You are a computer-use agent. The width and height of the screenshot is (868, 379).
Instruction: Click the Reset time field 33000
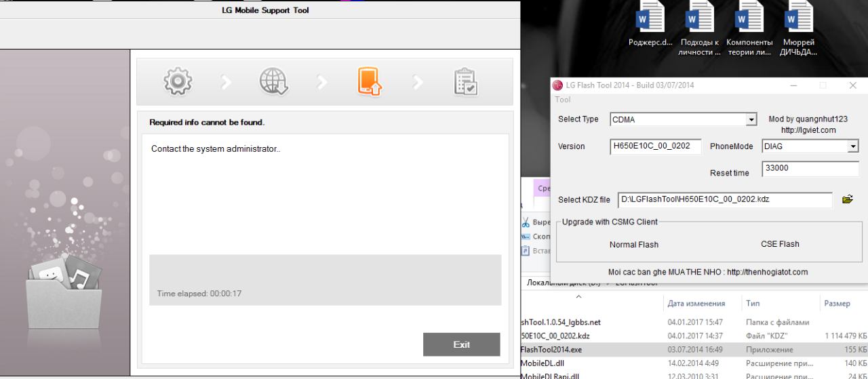pyautogui.click(x=810, y=169)
